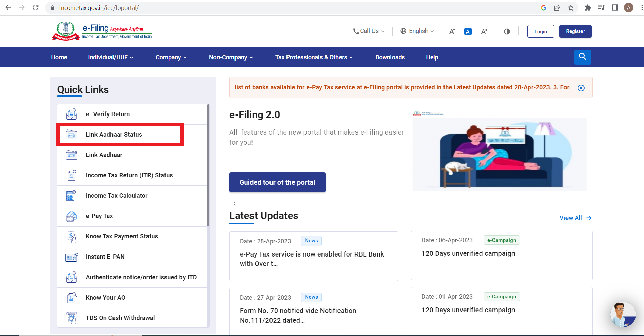Screen dimensions: 644x336
Task: Open Know Your AO quick link
Action: [132, 298]
